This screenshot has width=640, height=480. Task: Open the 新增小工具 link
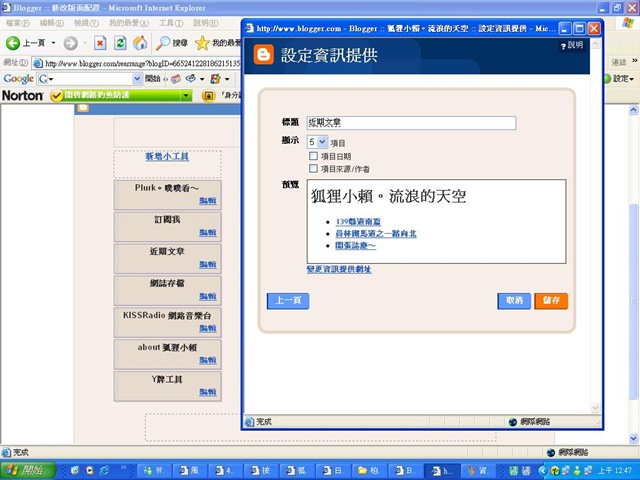(x=167, y=156)
